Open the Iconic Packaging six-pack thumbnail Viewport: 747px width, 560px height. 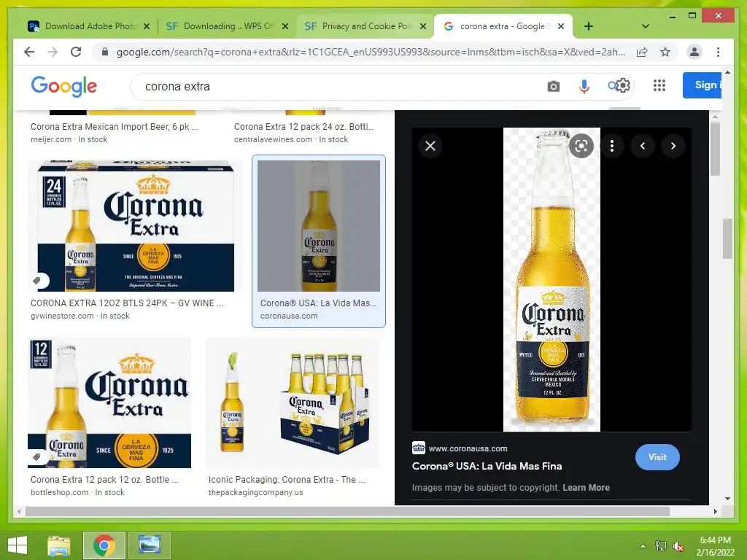pos(293,402)
